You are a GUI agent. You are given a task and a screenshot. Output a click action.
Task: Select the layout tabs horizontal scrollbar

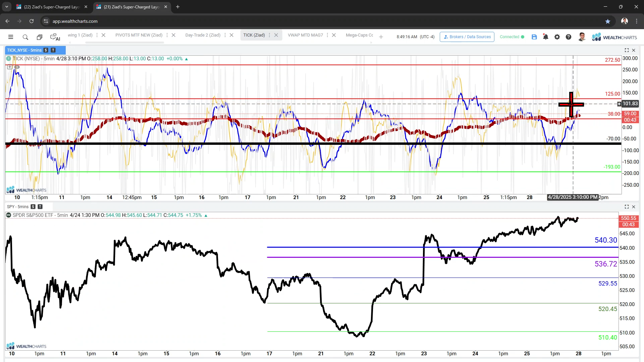coord(124,43)
